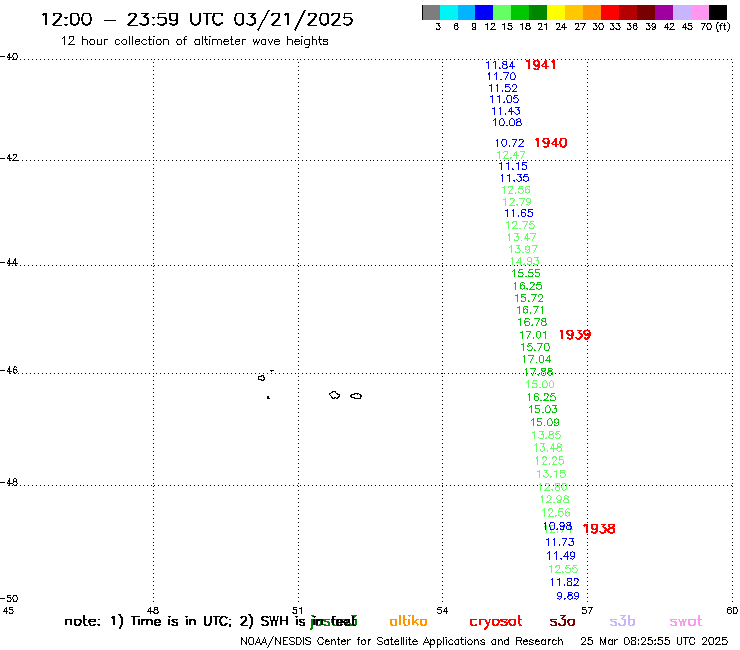Click the lavender legend swatch
Image resolution: width=740 pixels, height=650 pixels.
[682, 12]
